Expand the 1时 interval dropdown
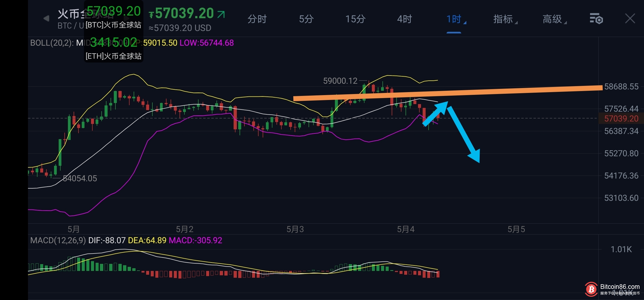Screen dimensions: 644x300 point(455,19)
